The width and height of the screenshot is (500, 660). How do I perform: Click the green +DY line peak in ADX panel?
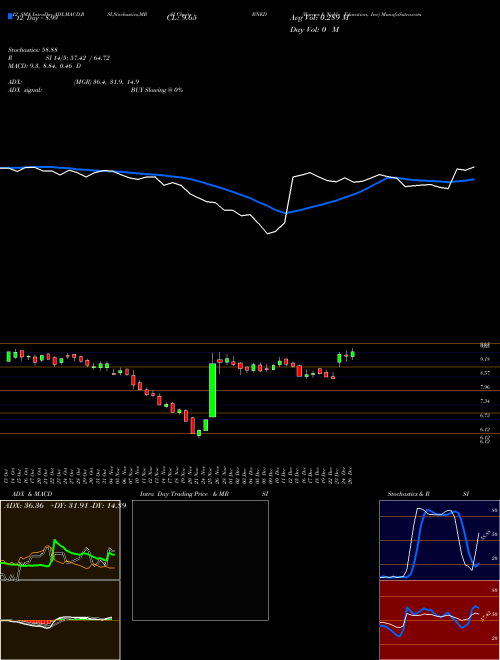coord(54,540)
